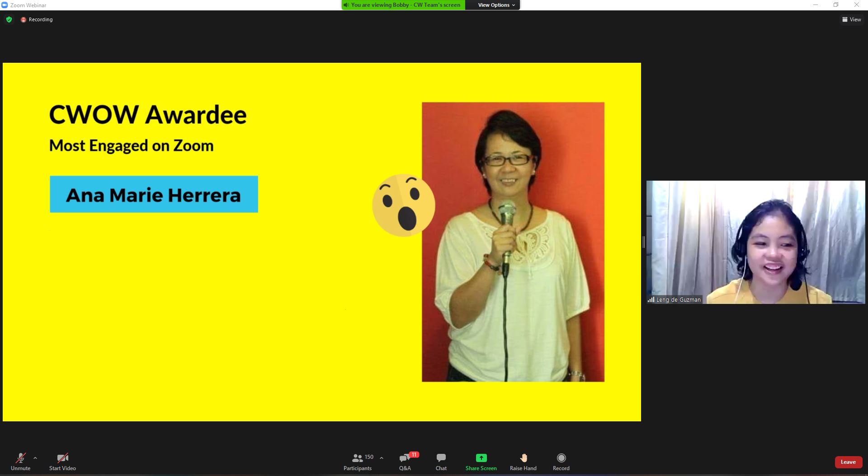
Task: Open the Participants panel
Action: pos(358,462)
